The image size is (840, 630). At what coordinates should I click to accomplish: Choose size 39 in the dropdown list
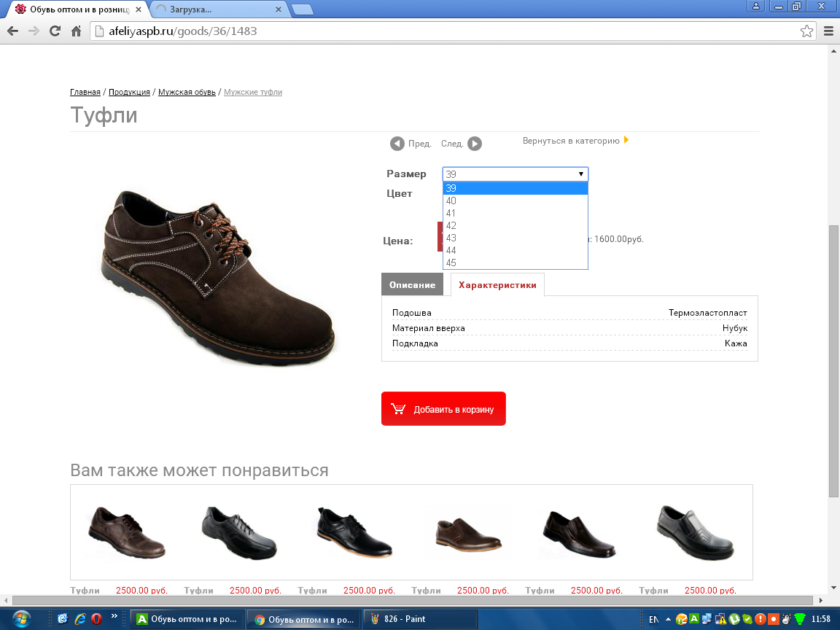point(516,188)
